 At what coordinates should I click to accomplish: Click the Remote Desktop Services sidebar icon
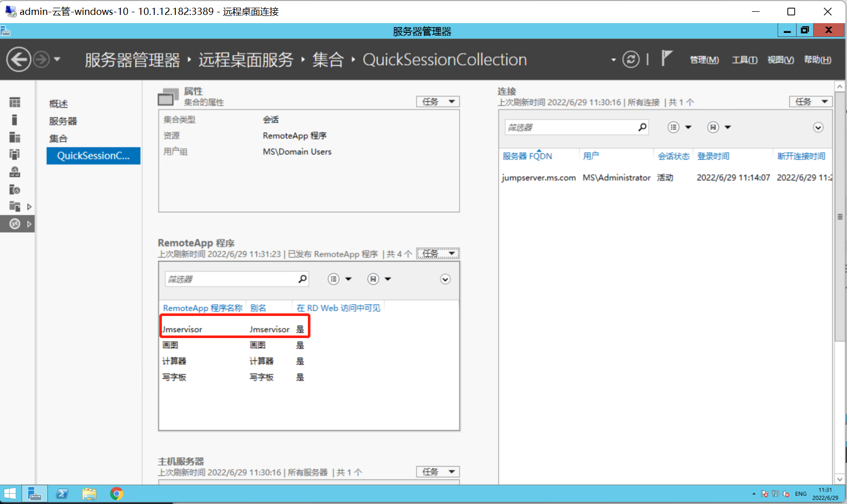[14, 223]
